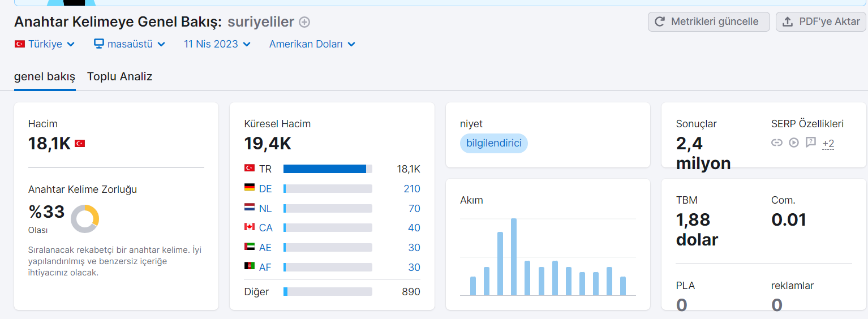The width and height of the screenshot is (868, 319).
Task: Click the Diğer volume progress bar
Action: (328, 291)
